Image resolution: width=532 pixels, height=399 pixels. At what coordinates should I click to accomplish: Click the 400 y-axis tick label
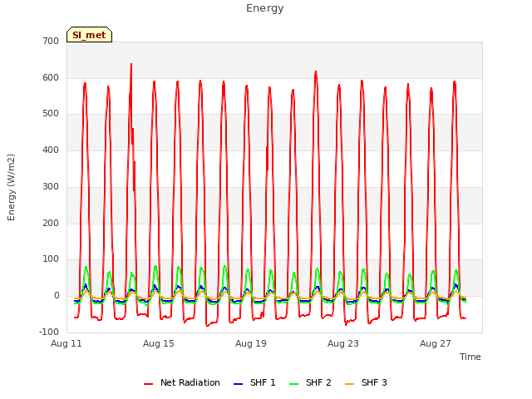click(x=51, y=150)
